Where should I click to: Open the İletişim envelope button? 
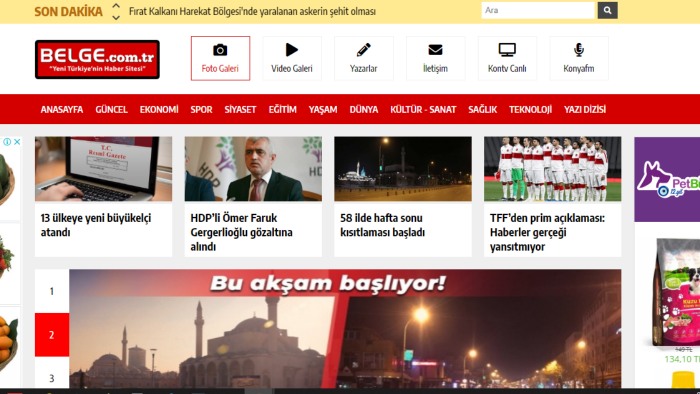(435, 58)
